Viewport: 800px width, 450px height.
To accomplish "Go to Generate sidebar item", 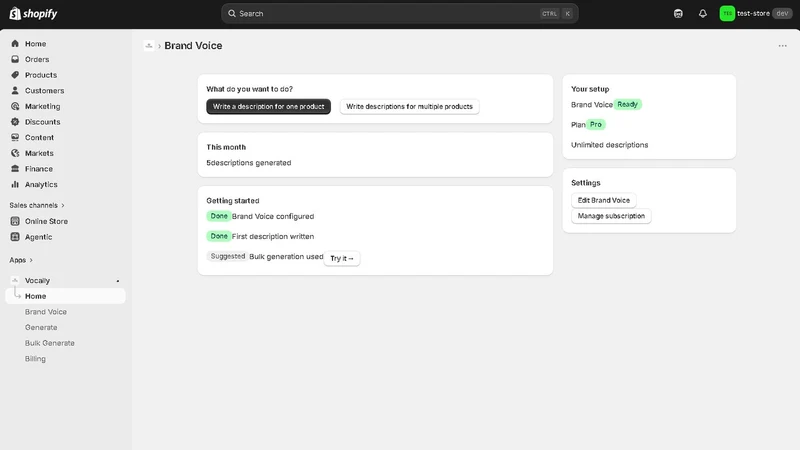I will pyautogui.click(x=41, y=328).
